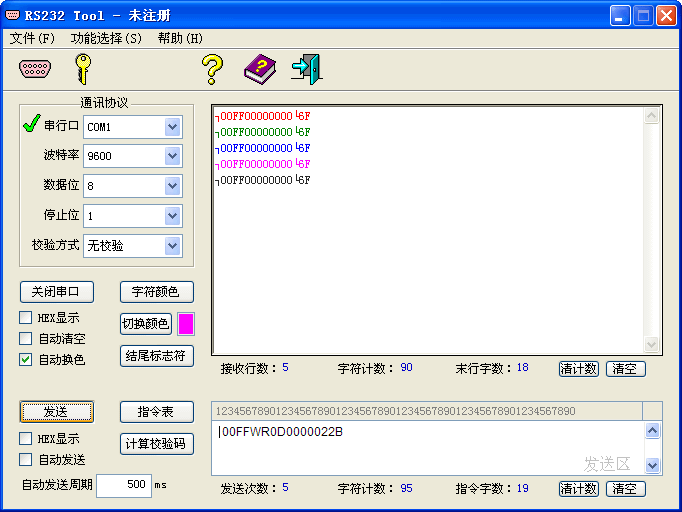The width and height of the screenshot is (682, 512).
Task: Open the purple help book icon
Action: [260, 69]
